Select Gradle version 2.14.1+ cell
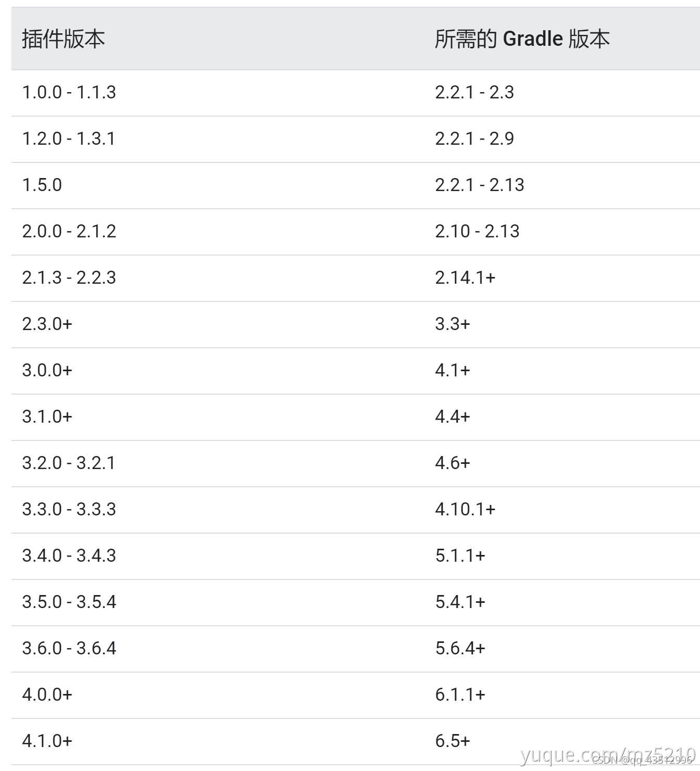 point(465,277)
